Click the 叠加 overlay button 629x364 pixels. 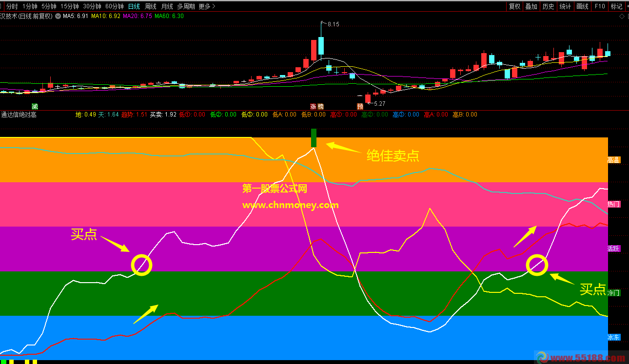[x=531, y=6]
